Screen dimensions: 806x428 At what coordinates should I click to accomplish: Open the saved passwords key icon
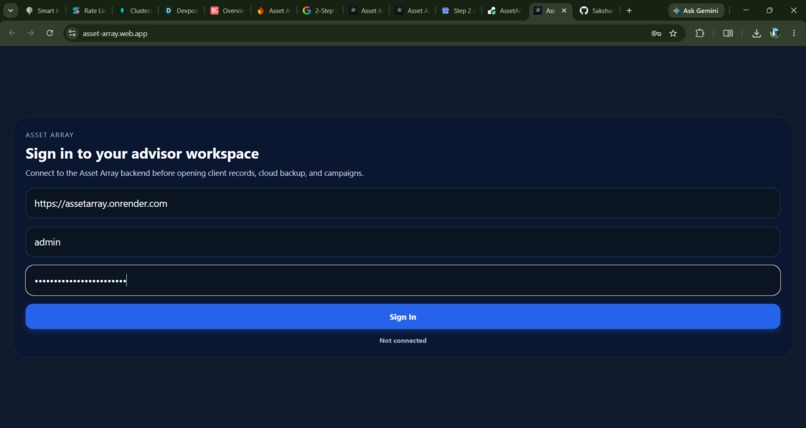pos(656,33)
